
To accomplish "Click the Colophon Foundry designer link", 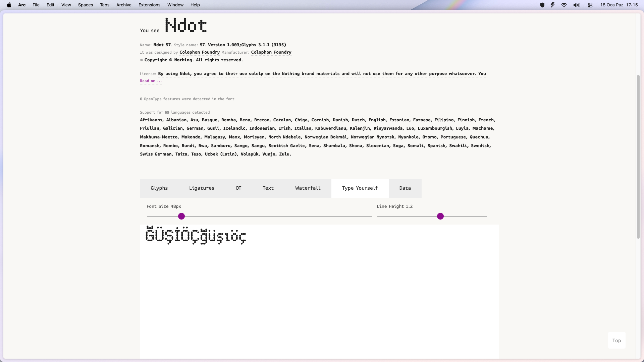I will [x=199, y=52].
